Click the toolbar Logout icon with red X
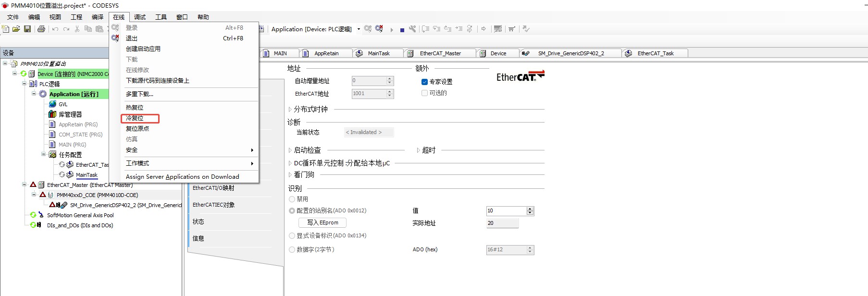This screenshot has width=868, height=296. coord(379,29)
